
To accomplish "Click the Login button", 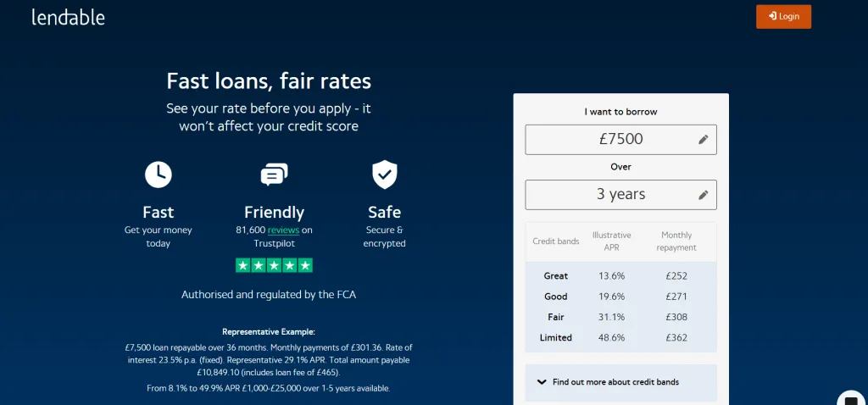I will (783, 17).
